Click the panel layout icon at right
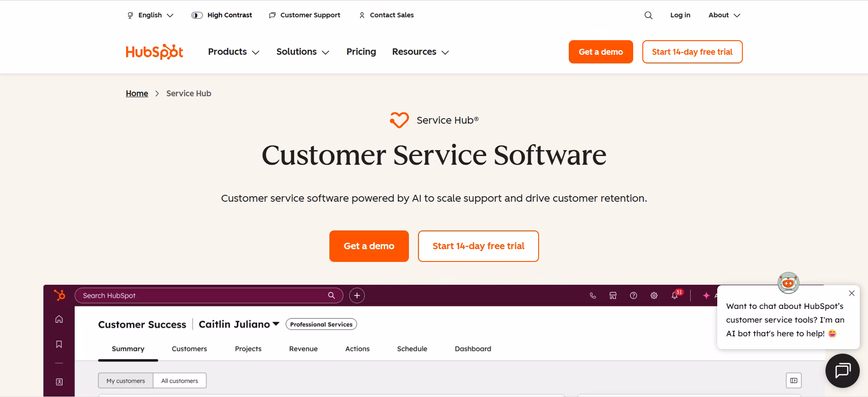The height and width of the screenshot is (397, 868). pyautogui.click(x=794, y=381)
